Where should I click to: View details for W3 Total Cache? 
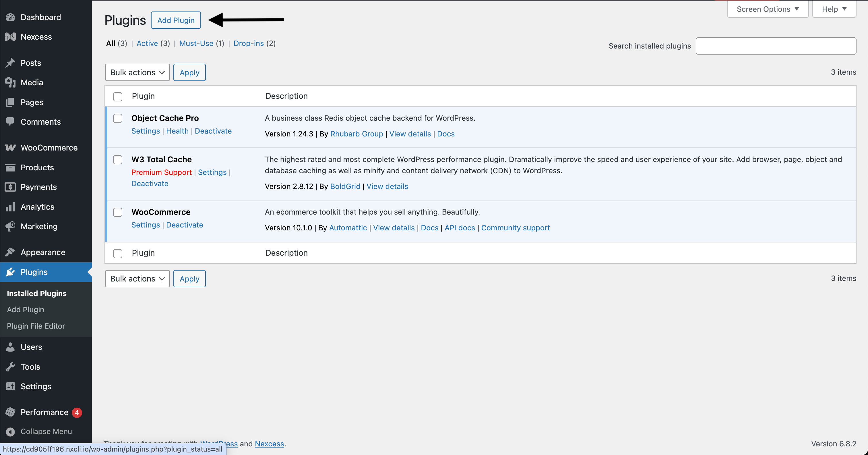click(387, 186)
